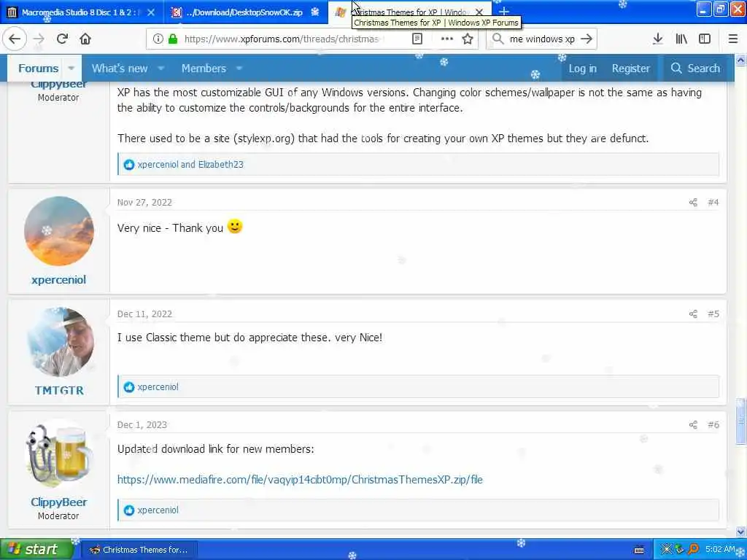Click xperceniol in TMTGTR post likes

point(158,387)
